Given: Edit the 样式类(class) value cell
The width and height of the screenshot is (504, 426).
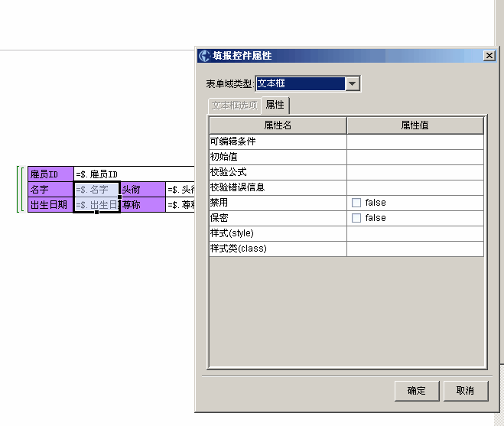Looking at the screenshot, I should coord(415,249).
